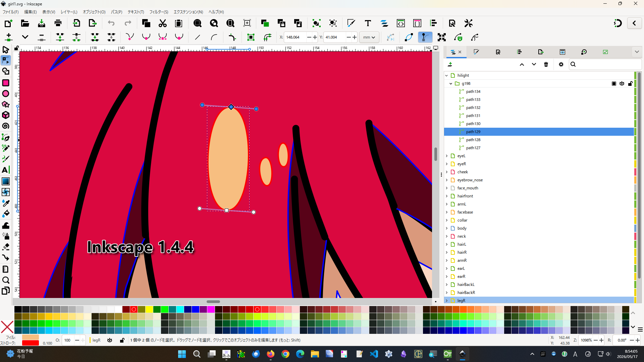Screen dimensions: 644x362
Task: Open the パス(P) menu
Action: click(x=117, y=12)
